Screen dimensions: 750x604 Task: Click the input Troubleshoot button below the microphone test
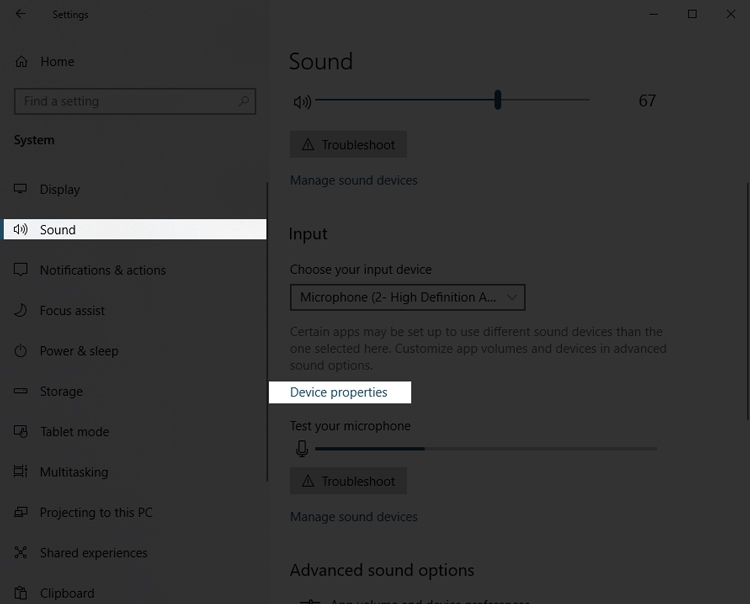coord(348,481)
